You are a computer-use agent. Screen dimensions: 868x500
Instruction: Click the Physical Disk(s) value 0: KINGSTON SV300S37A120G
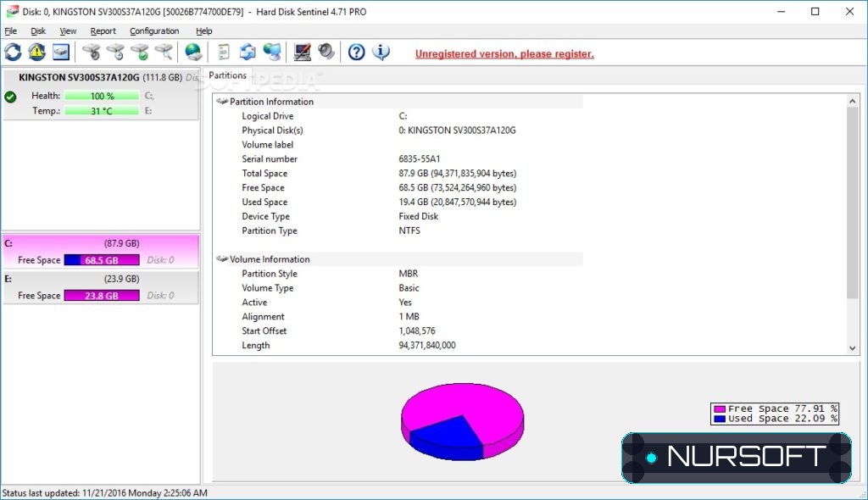(x=457, y=131)
